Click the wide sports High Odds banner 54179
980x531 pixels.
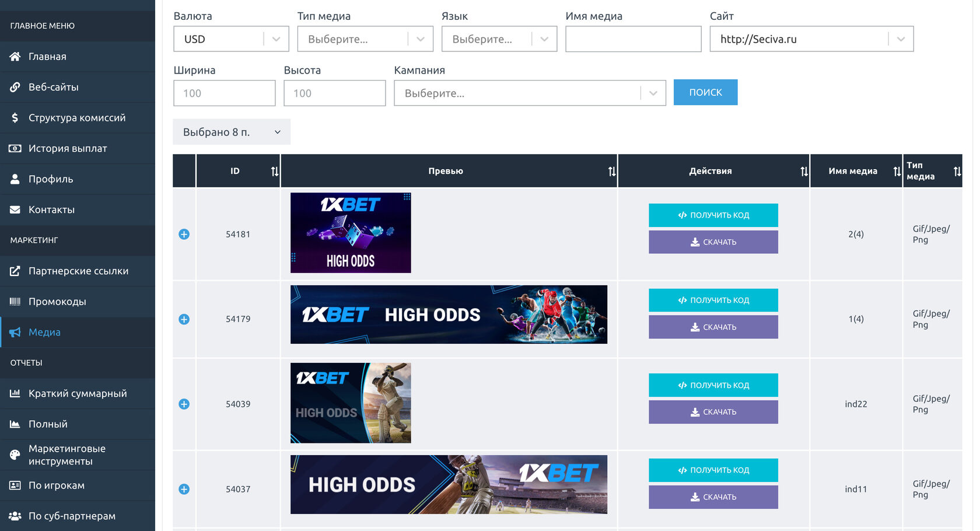pyautogui.click(x=449, y=315)
